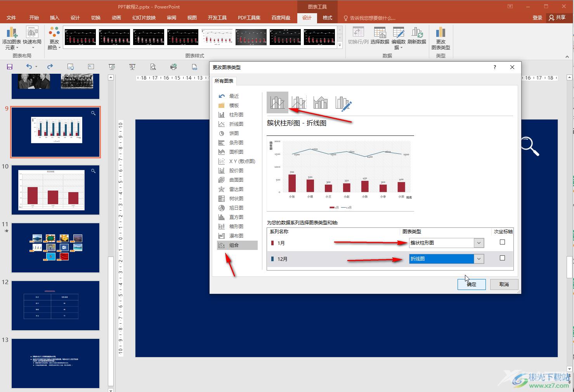
Task: Choose 瀑布图 waterfall category
Action: [x=237, y=236]
